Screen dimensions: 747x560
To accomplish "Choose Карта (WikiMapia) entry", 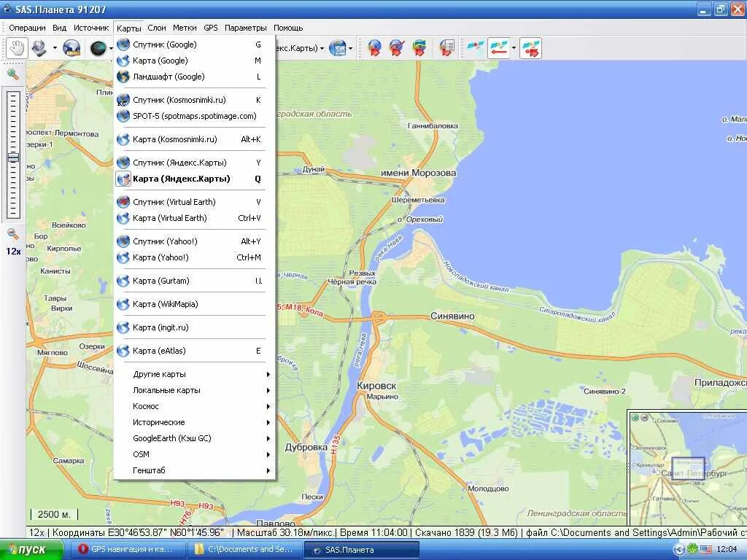I will click(x=194, y=304).
